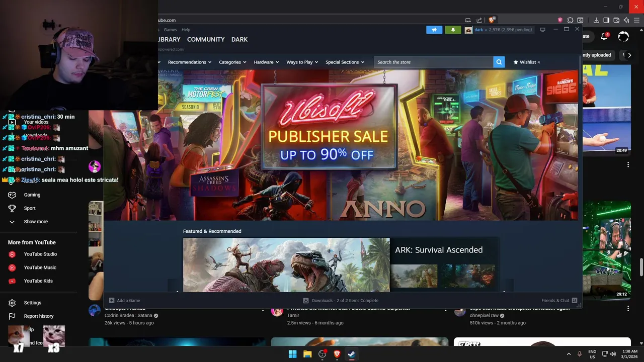Expand Steam Recommendations dropdown
644x362 pixels.
pyautogui.click(x=190, y=62)
